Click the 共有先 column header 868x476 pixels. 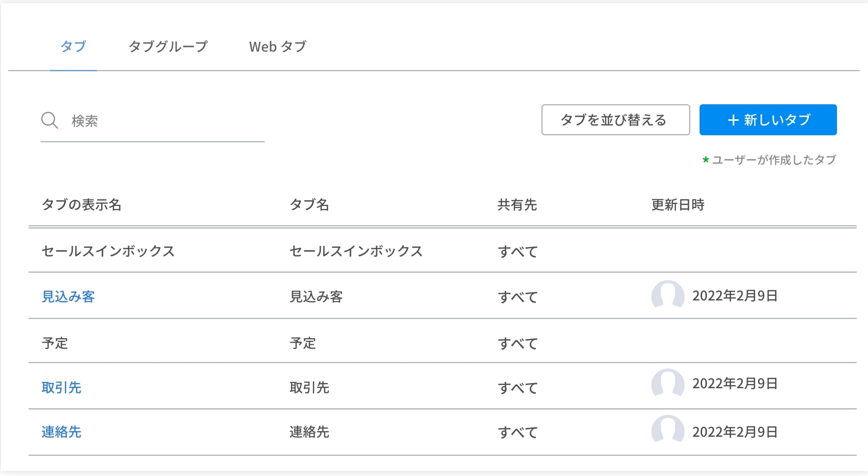(x=517, y=205)
